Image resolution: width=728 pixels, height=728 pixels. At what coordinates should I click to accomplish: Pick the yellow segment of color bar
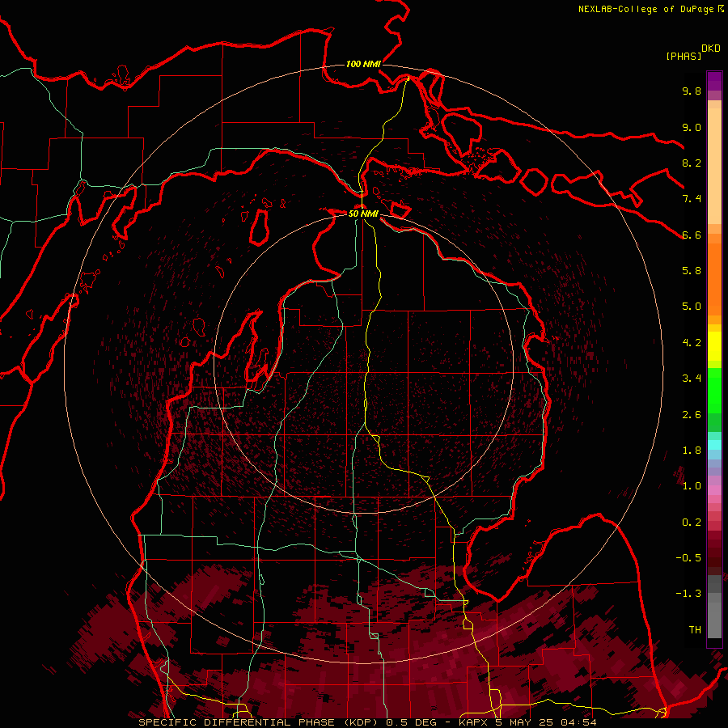714,346
